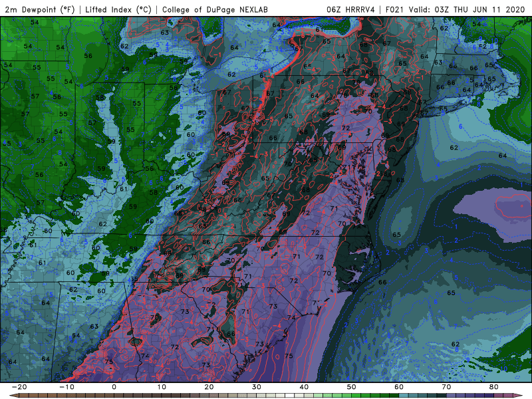Click the 'Lifted Index (°C)' header label
The image size is (532, 399).
pyautogui.click(x=118, y=9)
